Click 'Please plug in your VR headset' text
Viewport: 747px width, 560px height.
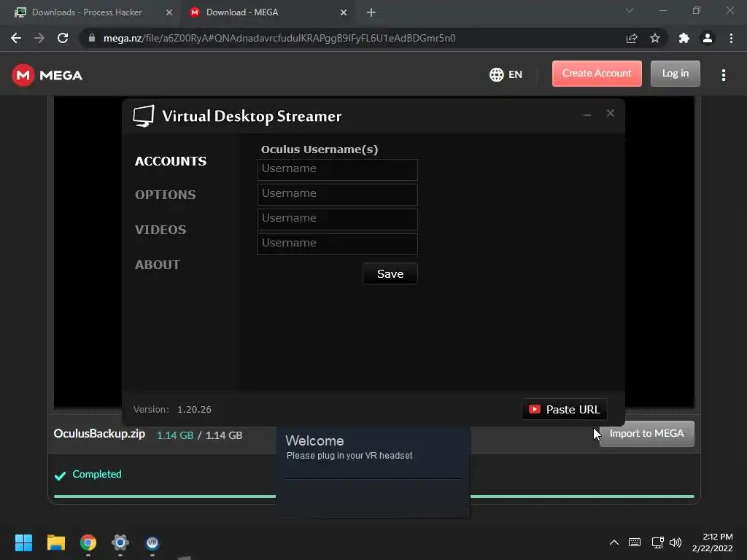pos(349,456)
